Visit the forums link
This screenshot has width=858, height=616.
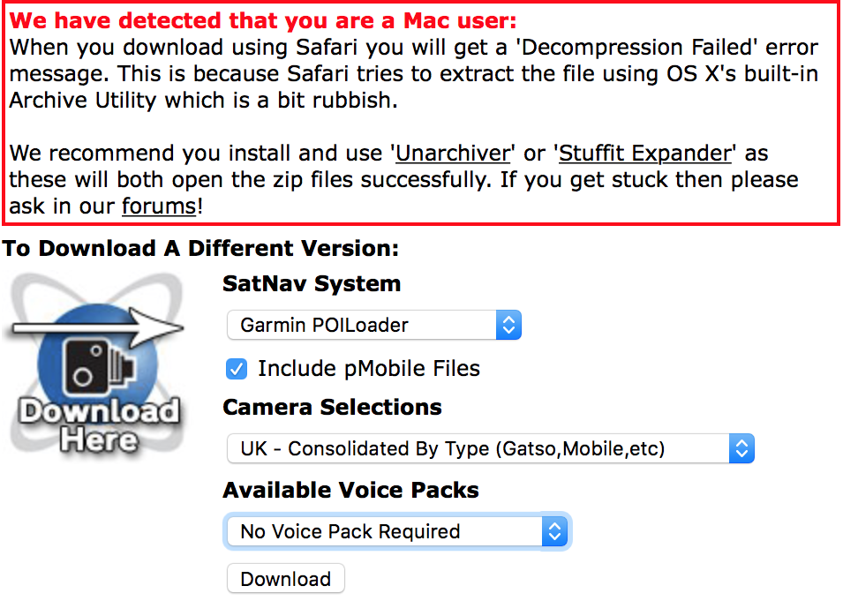tap(158, 206)
